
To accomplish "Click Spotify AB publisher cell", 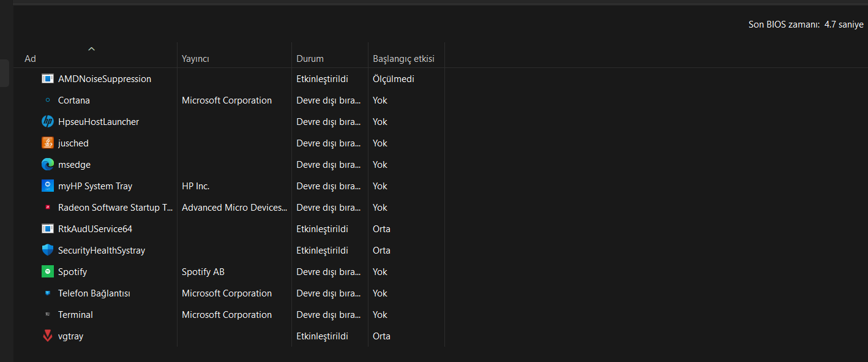I will pyautogui.click(x=203, y=272).
